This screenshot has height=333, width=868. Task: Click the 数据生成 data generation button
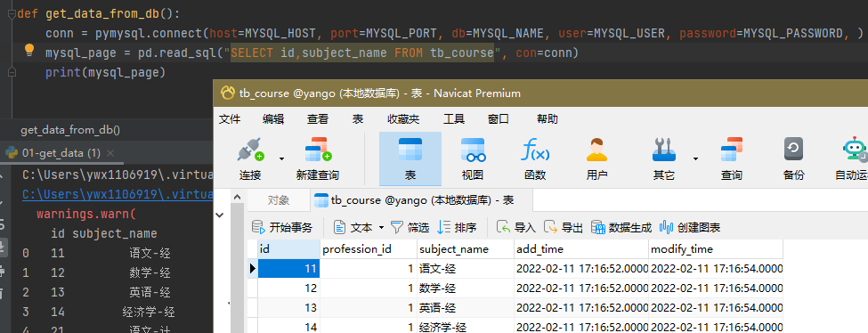click(x=621, y=227)
